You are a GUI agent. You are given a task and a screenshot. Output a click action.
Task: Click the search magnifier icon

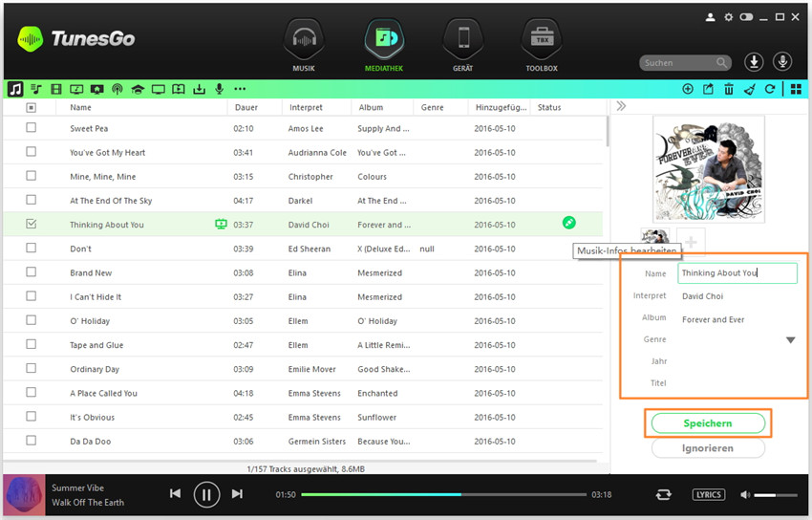point(721,63)
